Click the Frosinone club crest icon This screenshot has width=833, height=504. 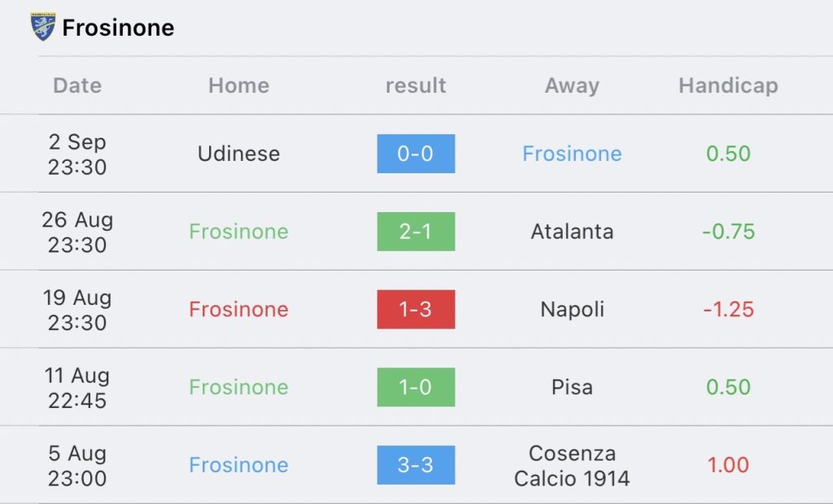(42, 27)
